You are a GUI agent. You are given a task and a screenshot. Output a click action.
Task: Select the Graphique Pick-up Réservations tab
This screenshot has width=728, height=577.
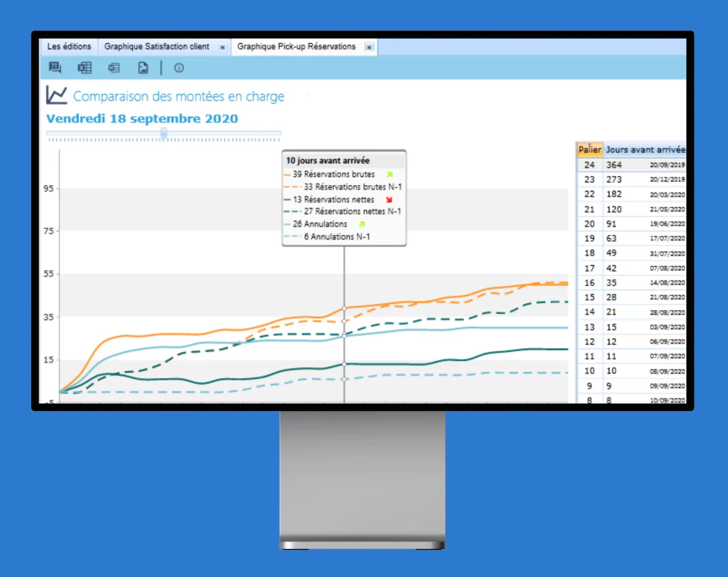tap(297, 47)
